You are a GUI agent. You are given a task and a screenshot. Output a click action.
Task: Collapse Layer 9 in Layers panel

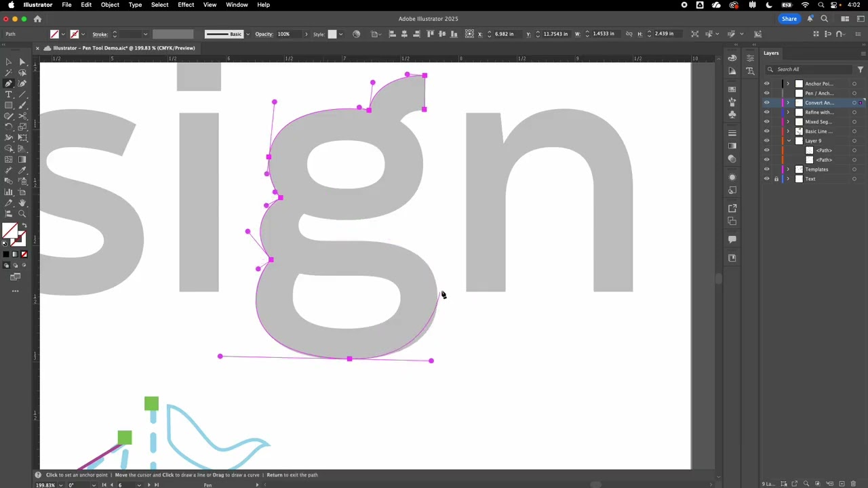point(789,141)
